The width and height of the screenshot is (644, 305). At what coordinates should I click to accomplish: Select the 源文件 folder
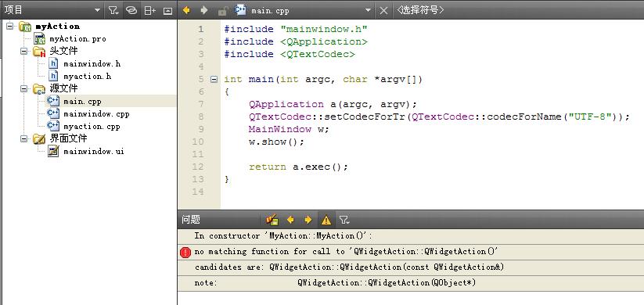pos(63,88)
